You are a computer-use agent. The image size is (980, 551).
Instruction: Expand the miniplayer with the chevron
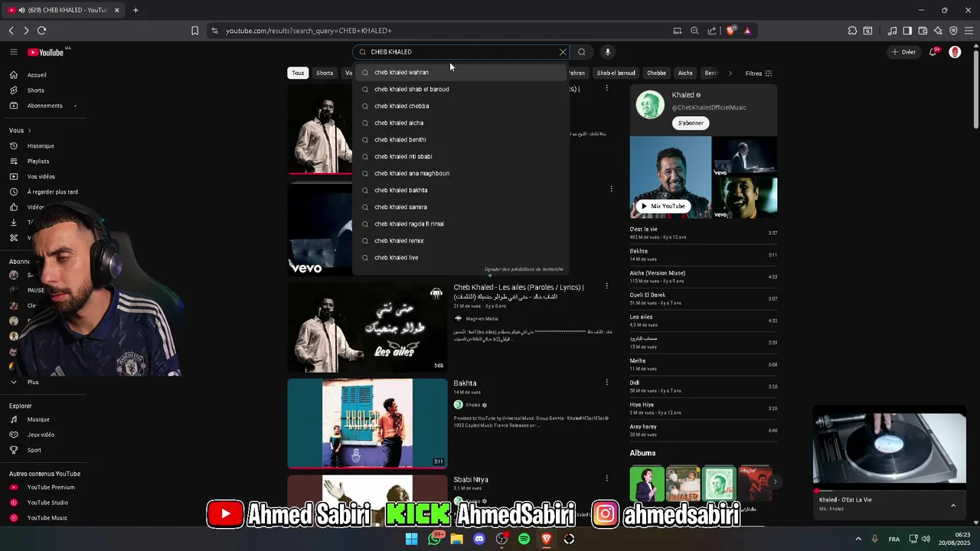point(953,505)
